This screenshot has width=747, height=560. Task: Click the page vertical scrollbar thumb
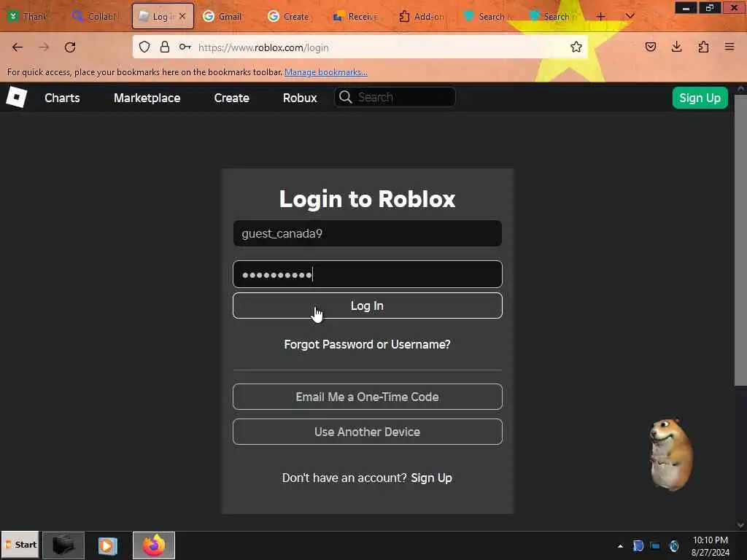[740, 241]
